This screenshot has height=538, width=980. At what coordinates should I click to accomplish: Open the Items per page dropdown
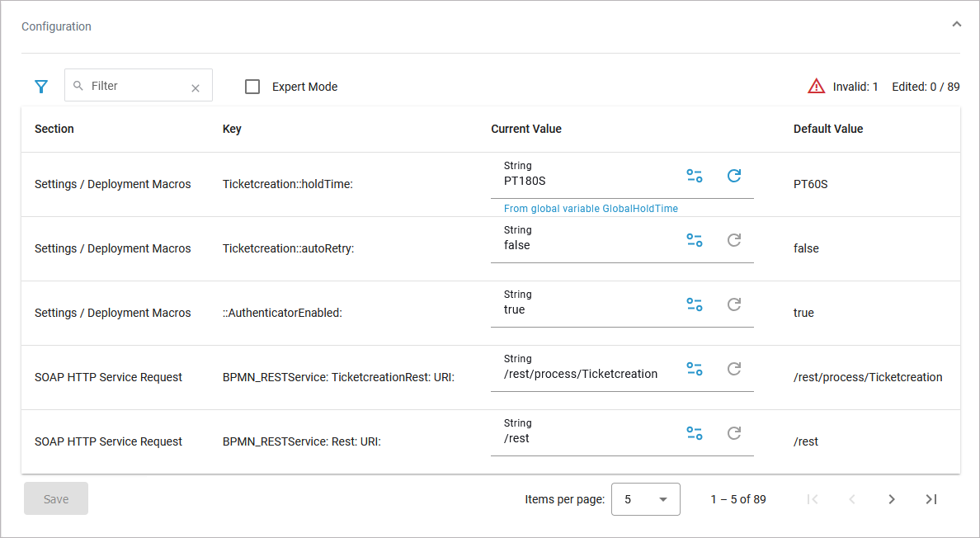coord(645,499)
